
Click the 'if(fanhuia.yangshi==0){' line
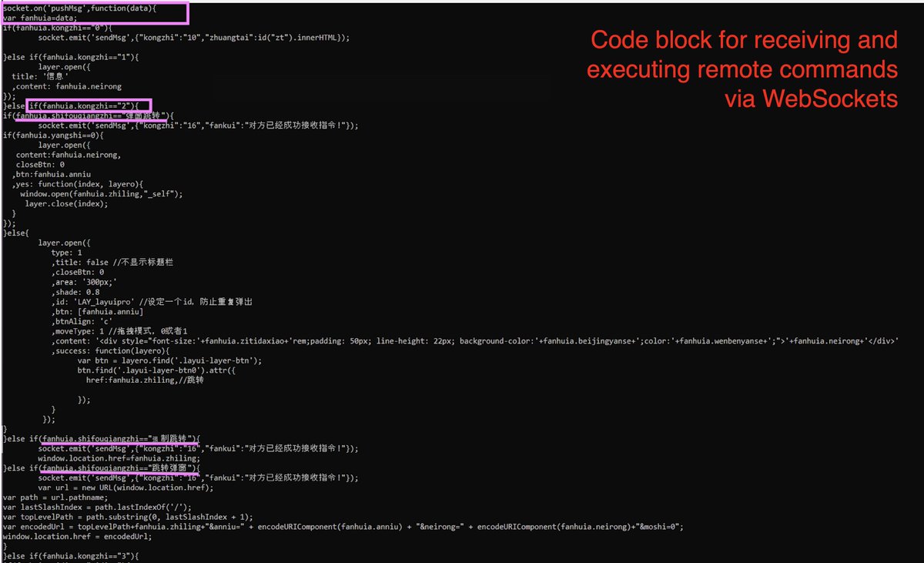point(53,135)
